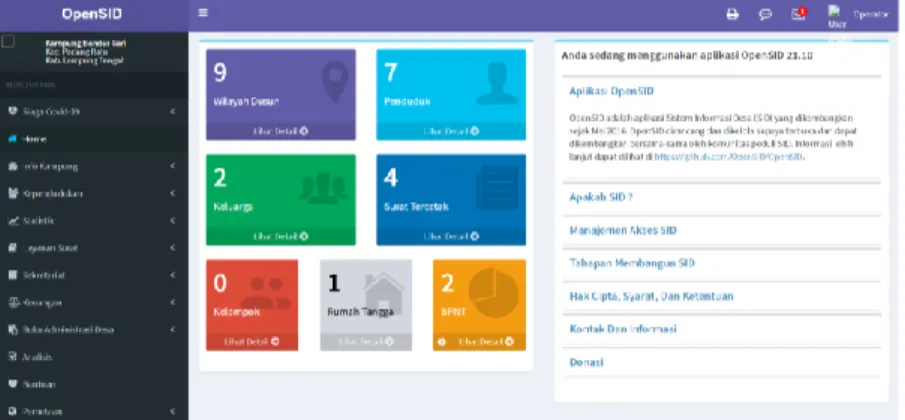Expand the Siaga Covid-19 menu chevron
This screenshot has height=420, width=905.
173,111
